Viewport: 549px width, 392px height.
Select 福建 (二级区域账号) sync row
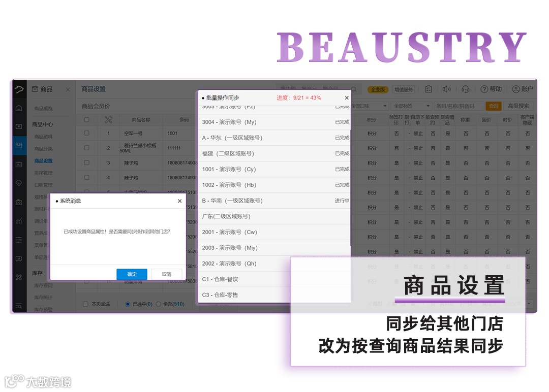tap(274, 153)
